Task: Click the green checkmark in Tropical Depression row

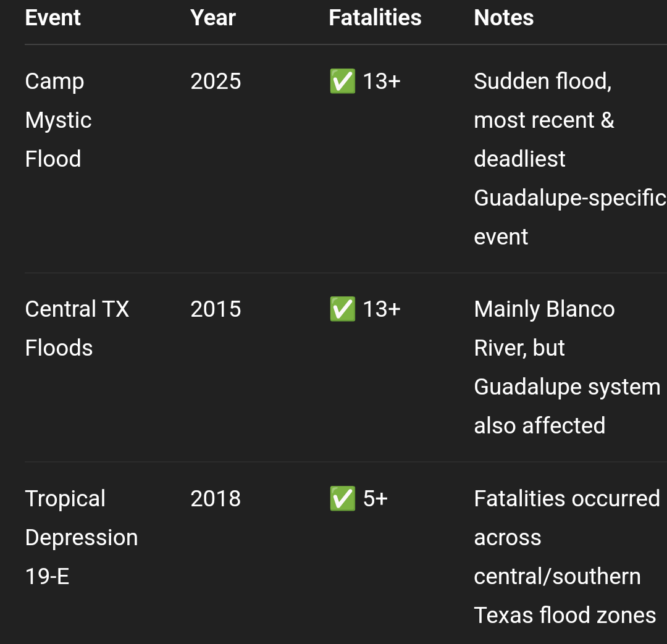Action: [342, 498]
